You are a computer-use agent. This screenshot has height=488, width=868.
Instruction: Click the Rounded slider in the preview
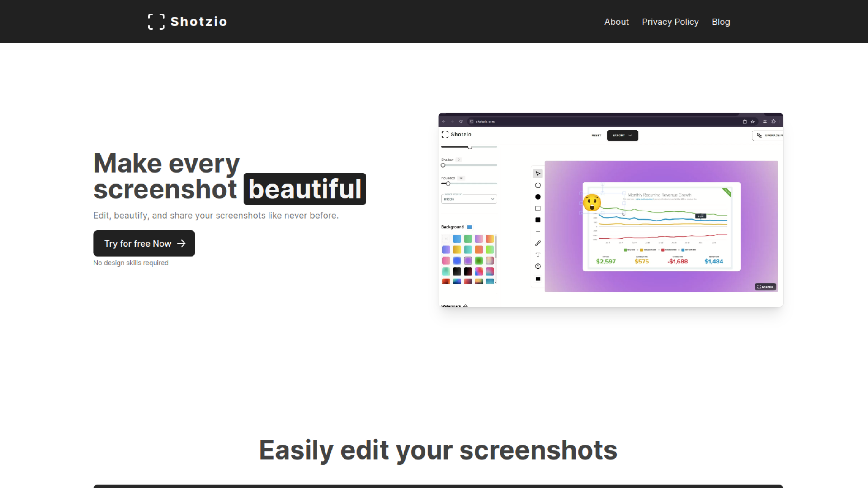point(469,183)
